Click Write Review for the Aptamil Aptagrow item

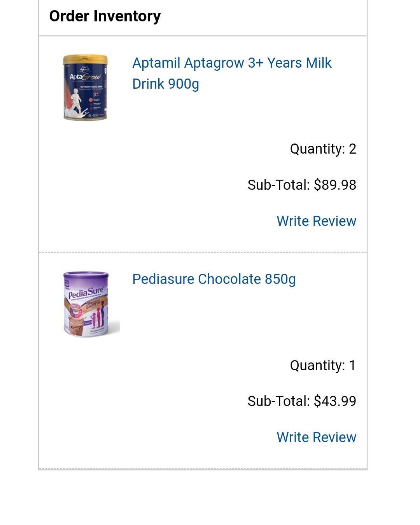coord(316,221)
